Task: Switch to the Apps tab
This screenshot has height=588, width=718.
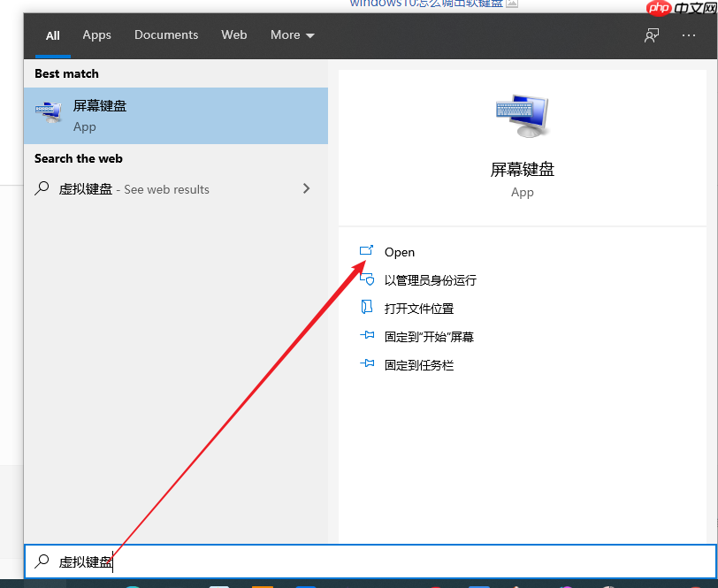Action: click(96, 34)
